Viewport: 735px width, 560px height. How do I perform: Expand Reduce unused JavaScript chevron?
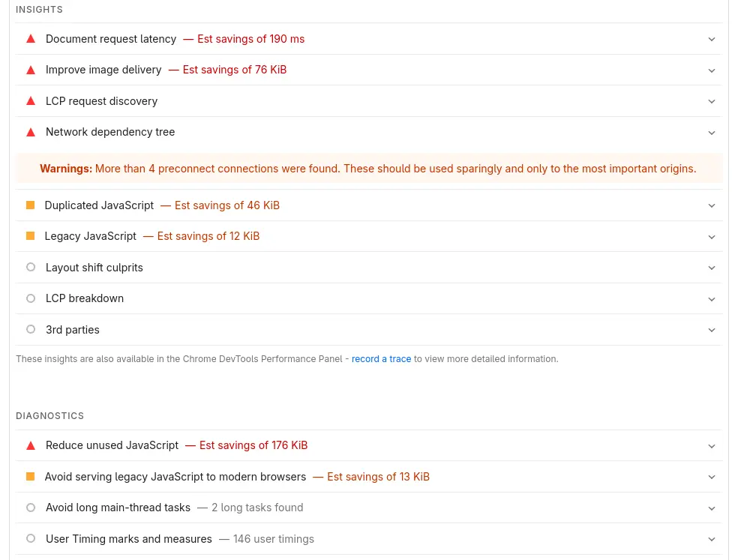pyautogui.click(x=712, y=446)
